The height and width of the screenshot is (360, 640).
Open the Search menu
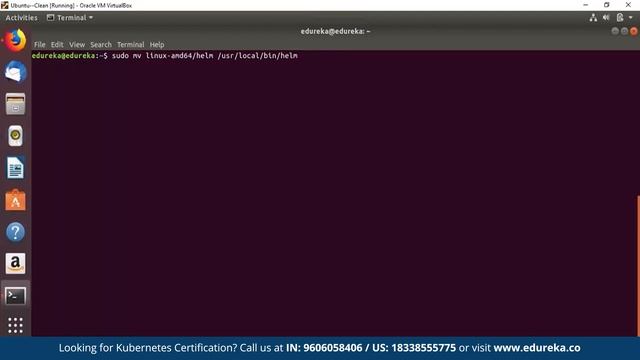coord(101,44)
